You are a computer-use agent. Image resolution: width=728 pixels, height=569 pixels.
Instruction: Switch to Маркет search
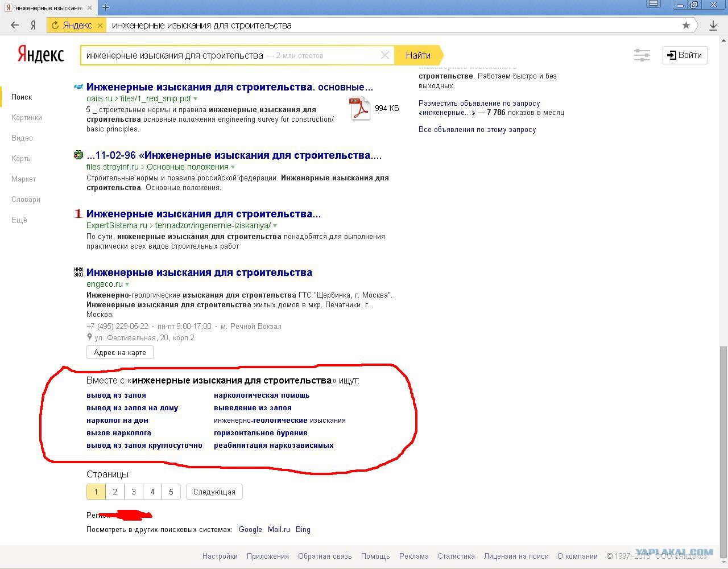click(x=24, y=179)
